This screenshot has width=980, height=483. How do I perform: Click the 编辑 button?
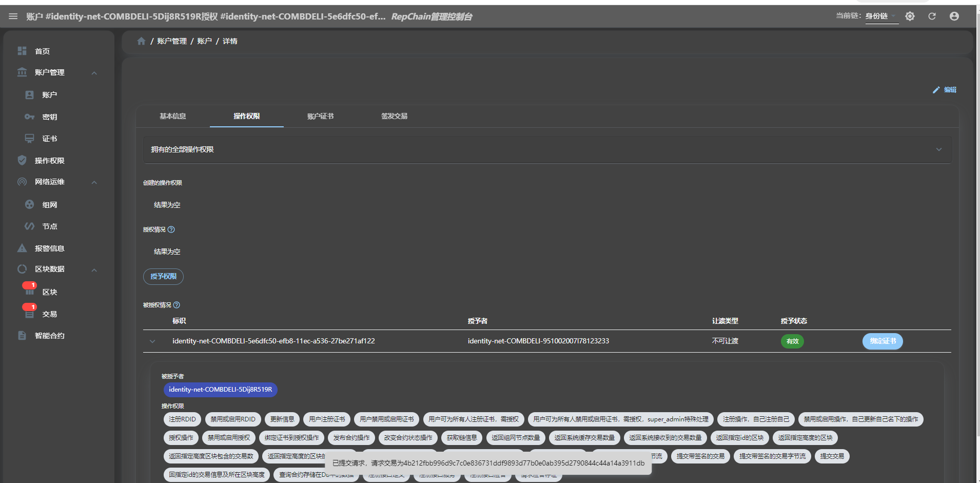pos(945,90)
